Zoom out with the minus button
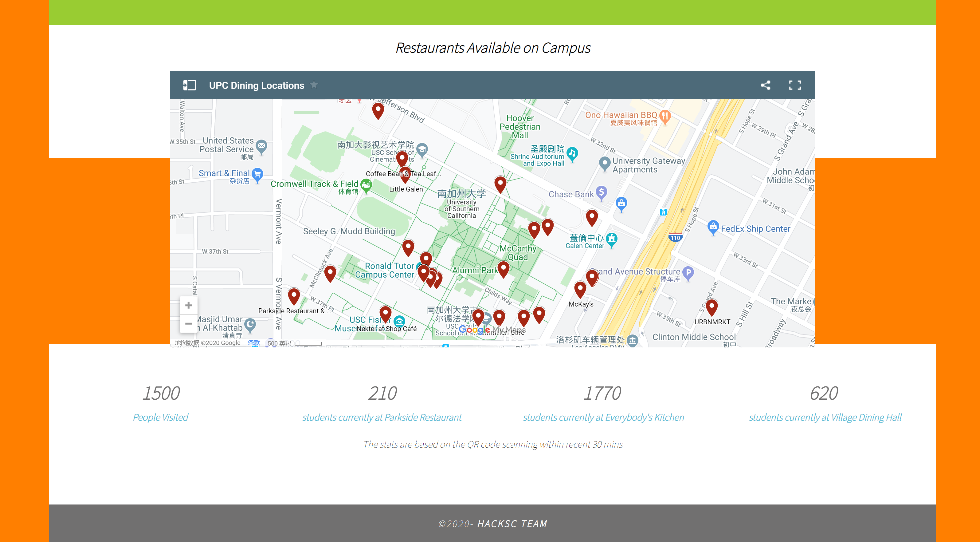980x542 pixels. pyautogui.click(x=188, y=323)
